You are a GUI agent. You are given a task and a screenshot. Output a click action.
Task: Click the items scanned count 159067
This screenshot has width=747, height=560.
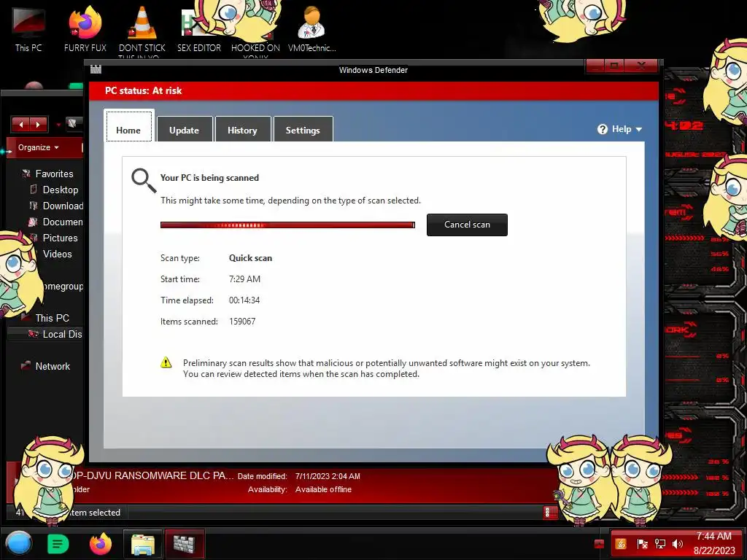coord(242,322)
